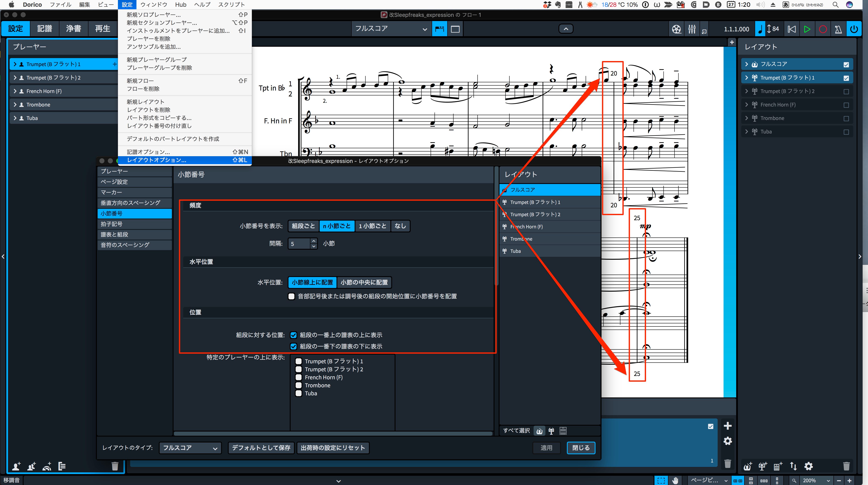This screenshot has width=868, height=485.
Task: Click interval stepper up arrow
Action: (x=314, y=241)
